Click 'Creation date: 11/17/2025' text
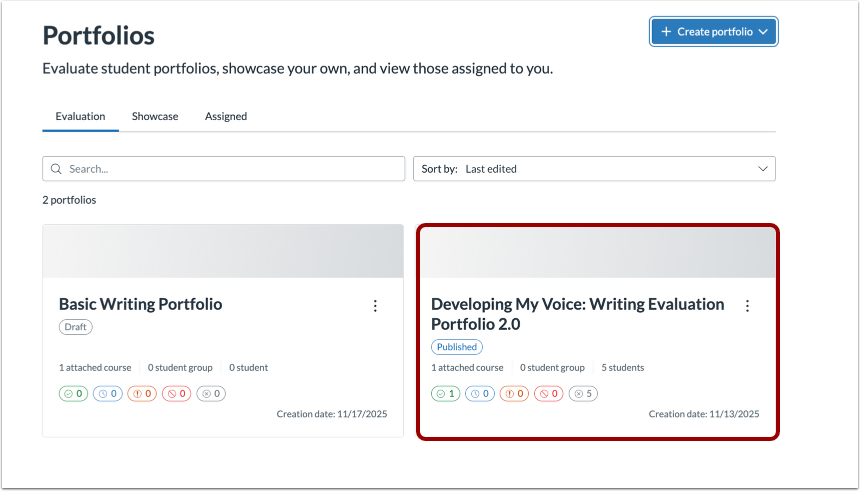This screenshot has width=860, height=491. coord(332,414)
